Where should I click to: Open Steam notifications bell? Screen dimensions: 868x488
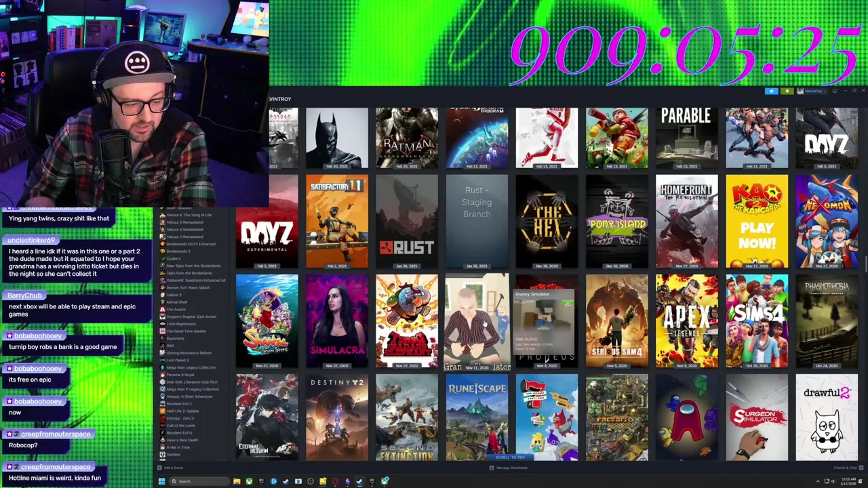pyautogui.click(x=787, y=91)
